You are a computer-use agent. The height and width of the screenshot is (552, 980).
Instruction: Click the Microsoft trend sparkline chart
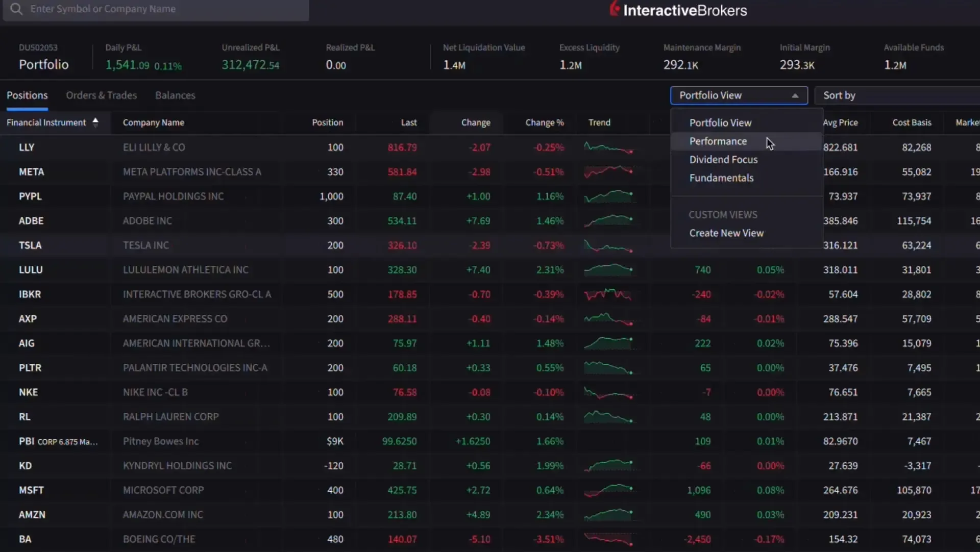tap(608, 490)
